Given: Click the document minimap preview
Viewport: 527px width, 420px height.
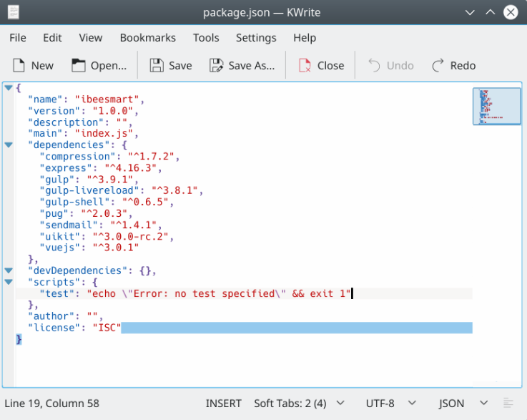Looking at the screenshot, I should point(496,106).
